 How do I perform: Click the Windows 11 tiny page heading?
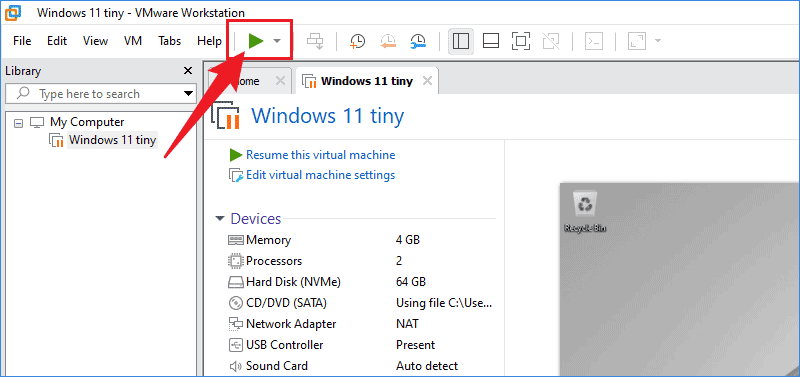click(328, 116)
